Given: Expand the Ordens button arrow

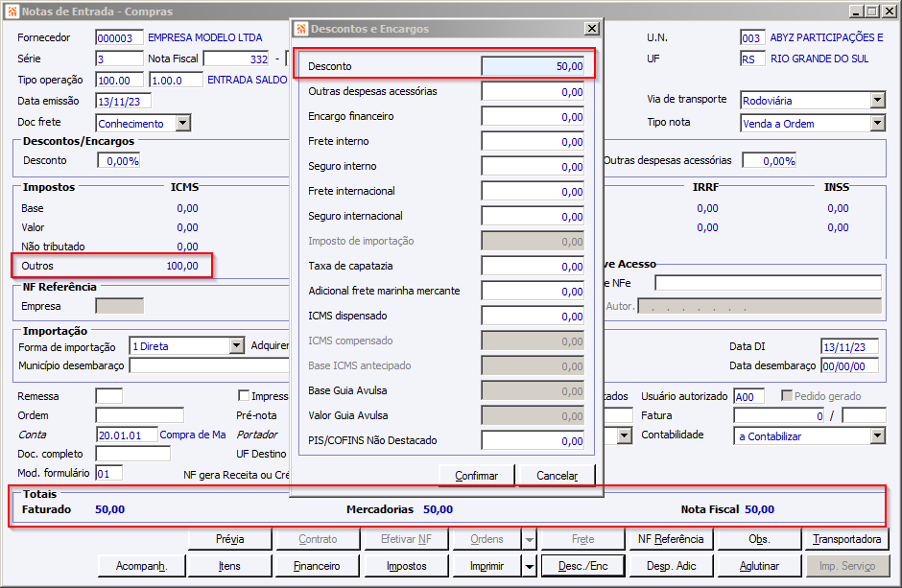Looking at the screenshot, I should (530, 539).
